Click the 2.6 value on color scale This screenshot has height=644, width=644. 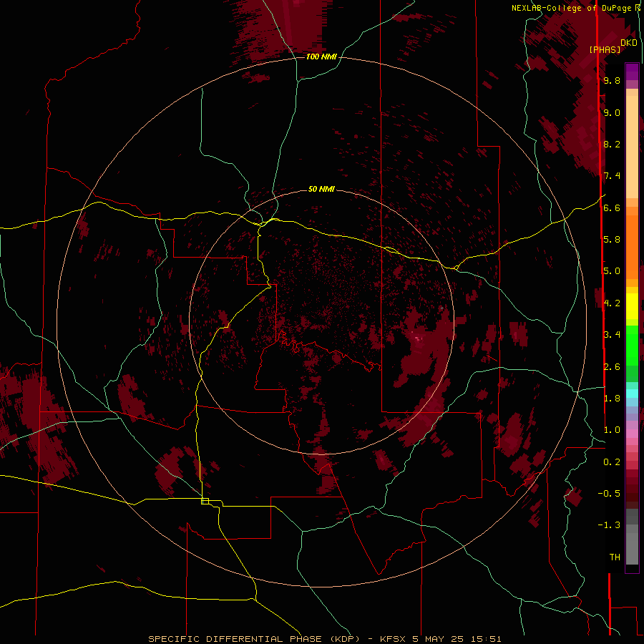tap(612, 366)
